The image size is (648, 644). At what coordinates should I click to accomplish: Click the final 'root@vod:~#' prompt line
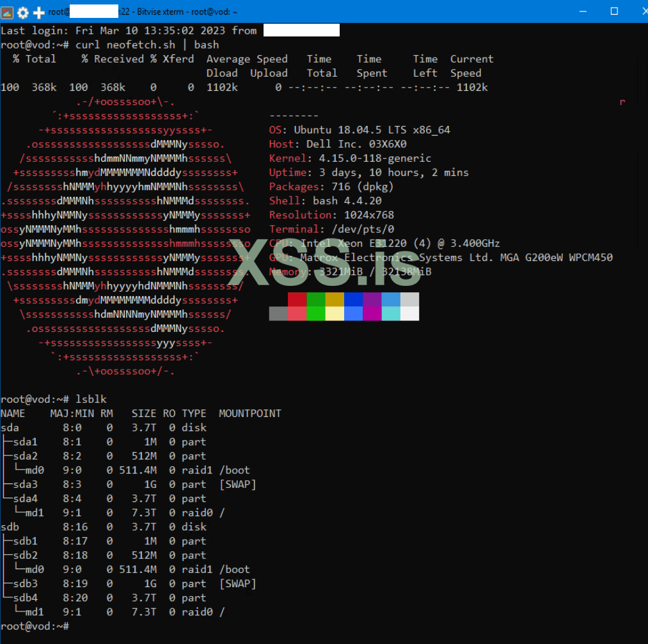(35, 626)
